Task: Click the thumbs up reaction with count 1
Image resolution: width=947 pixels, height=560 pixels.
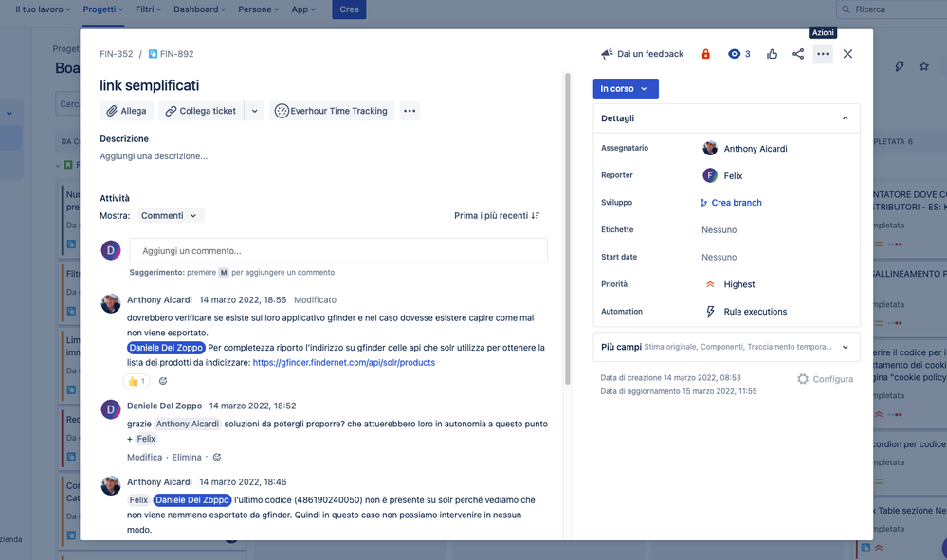Action: (x=137, y=381)
